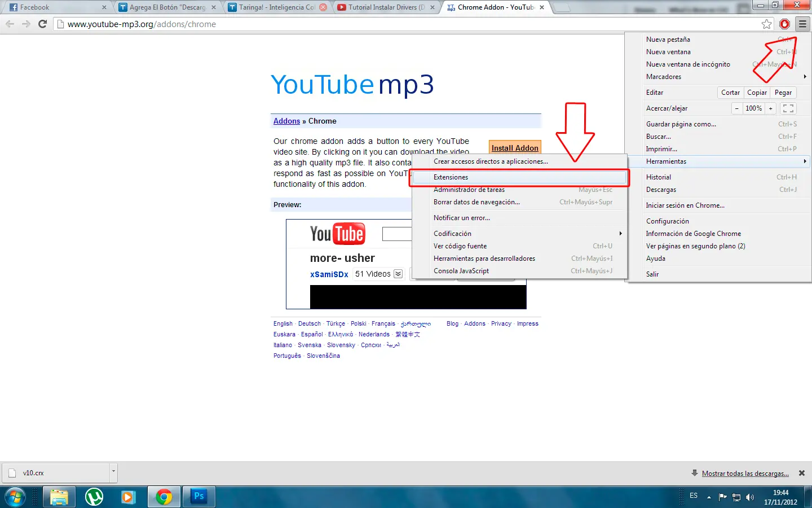
Task: Select Extensiones from Herramientas submenu
Action: pos(519,177)
